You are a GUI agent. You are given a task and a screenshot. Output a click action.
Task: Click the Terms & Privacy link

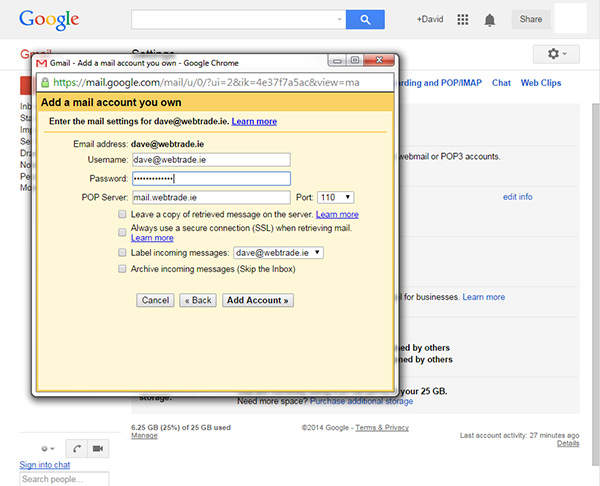tap(382, 427)
